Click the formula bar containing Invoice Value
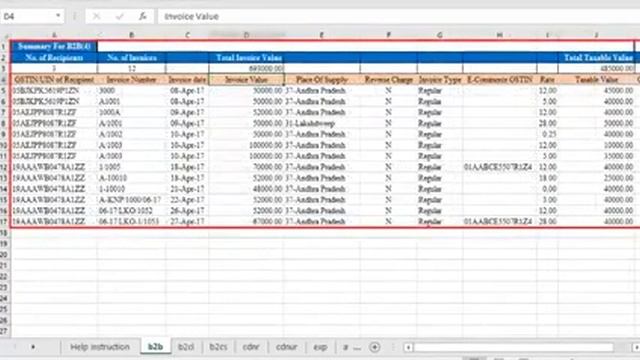The height and width of the screenshot is (360, 640). [398, 16]
